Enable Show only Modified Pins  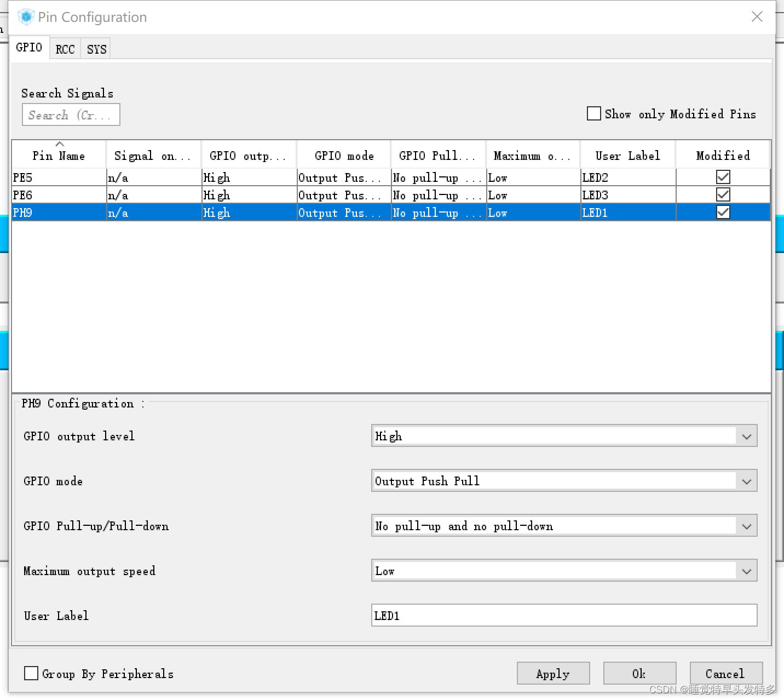(593, 113)
